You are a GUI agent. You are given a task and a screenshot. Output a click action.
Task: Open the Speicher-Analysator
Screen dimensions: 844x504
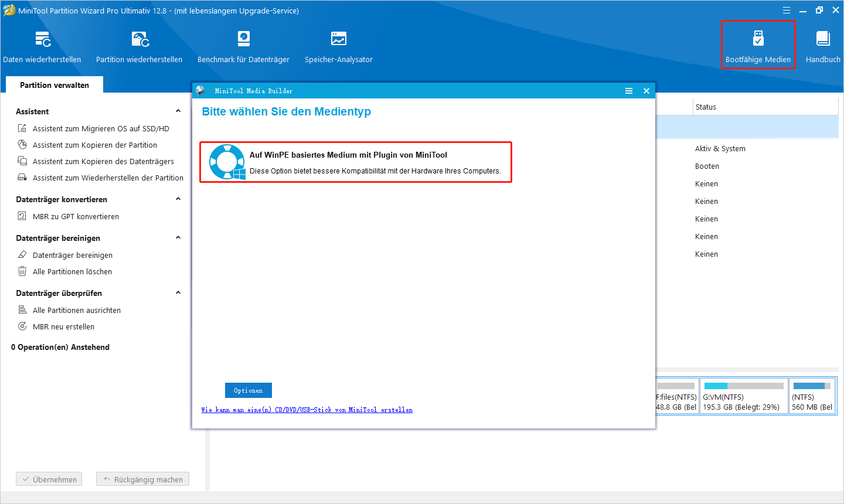339,46
